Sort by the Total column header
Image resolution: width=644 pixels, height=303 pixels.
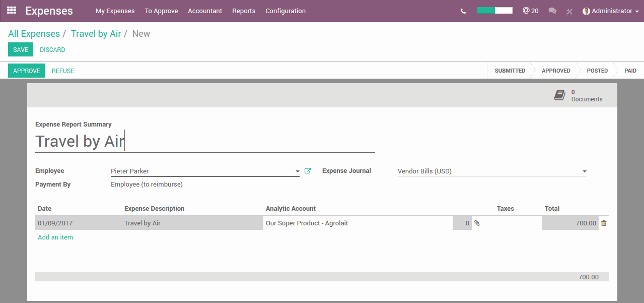pyautogui.click(x=552, y=208)
